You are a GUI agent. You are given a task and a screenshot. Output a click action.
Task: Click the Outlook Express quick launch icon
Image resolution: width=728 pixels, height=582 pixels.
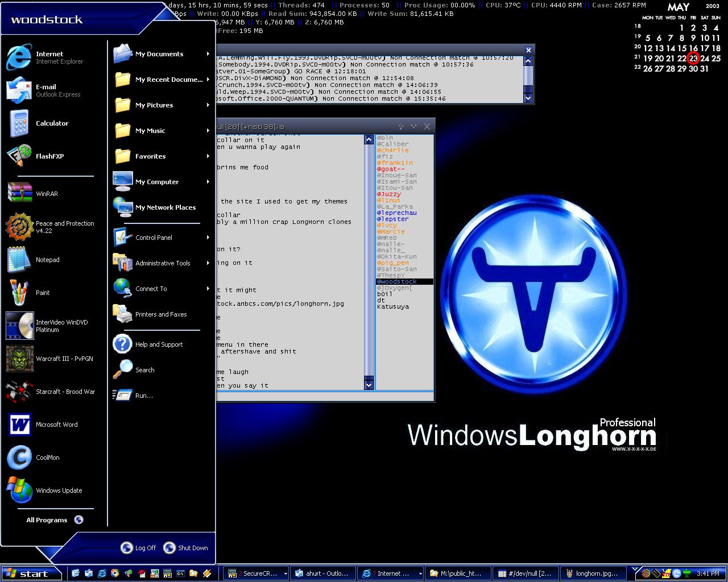pos(89,573)
